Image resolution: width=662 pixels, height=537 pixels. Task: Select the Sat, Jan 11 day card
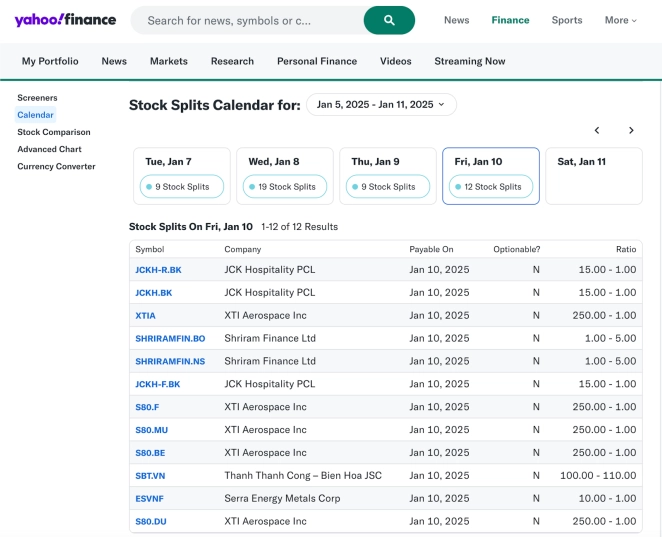593,175
